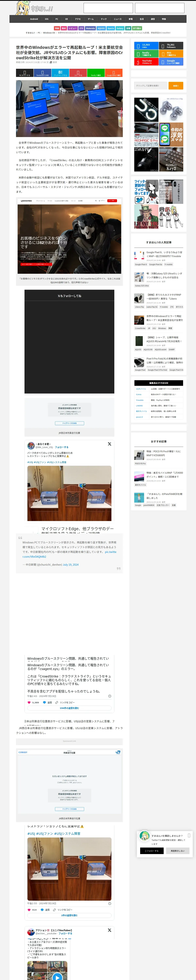The width and height of the screenshot is (196, 980).
Task: Open the PC navigation item
Action: 57,19
